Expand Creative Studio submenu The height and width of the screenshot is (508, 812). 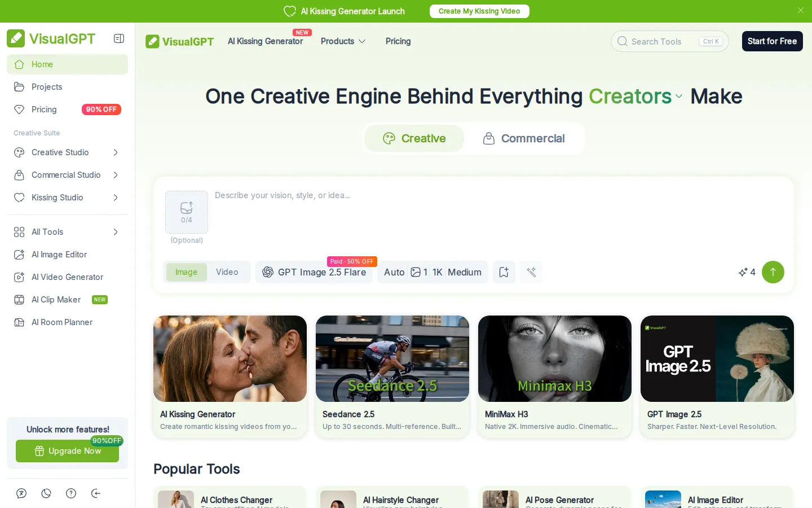[x=67, y=152]
